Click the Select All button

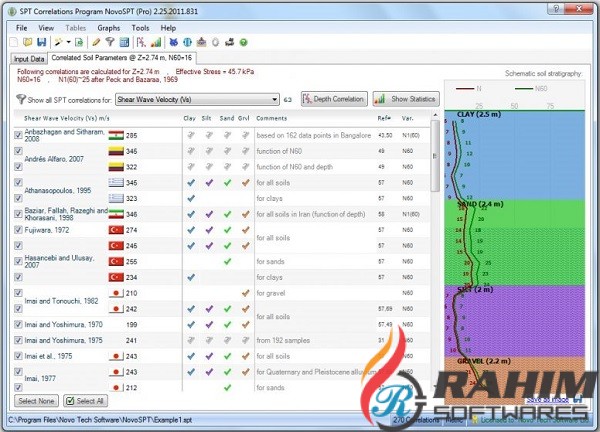coord(85,401)
